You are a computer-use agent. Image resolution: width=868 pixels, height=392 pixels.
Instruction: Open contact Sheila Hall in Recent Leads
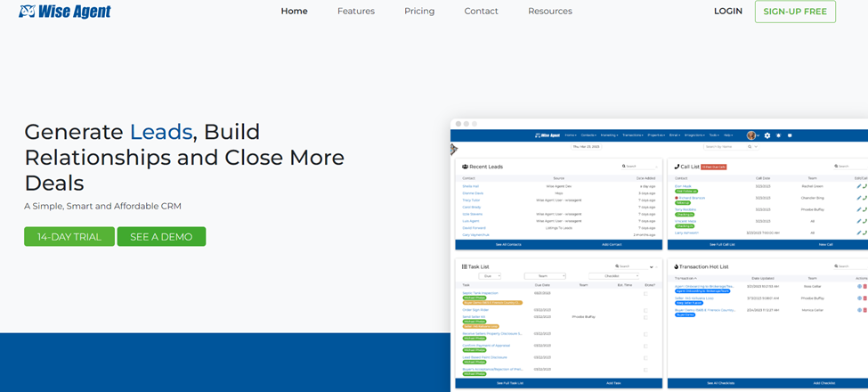[471, 186]
